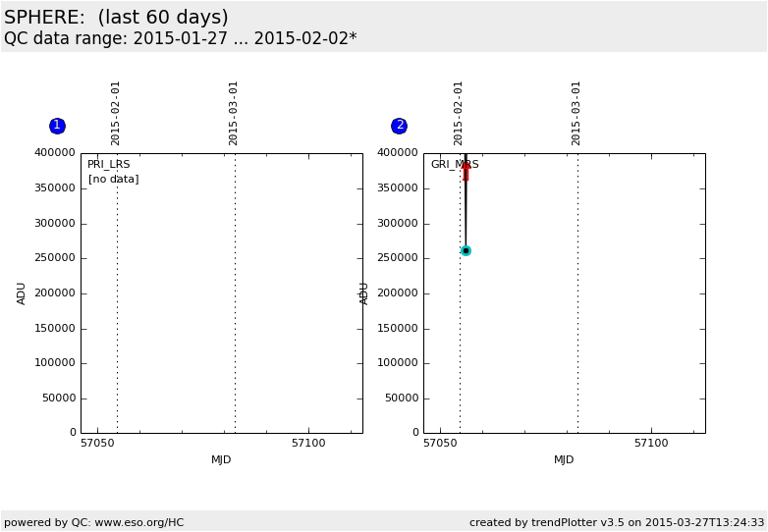Click the MJD axis label under PRI_LRS plot
The image size is (768, 532).
(x=221, y=460)
